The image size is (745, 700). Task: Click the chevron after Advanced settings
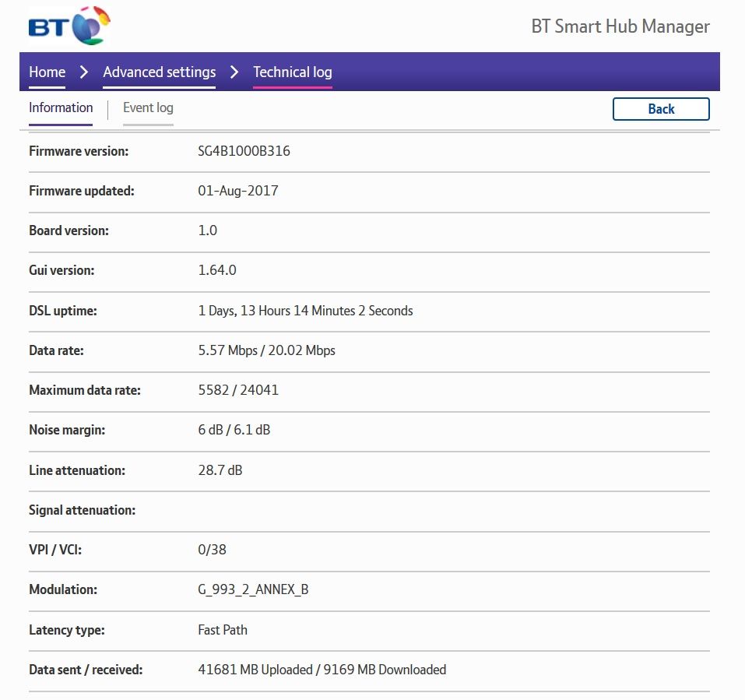coord(234,72)
